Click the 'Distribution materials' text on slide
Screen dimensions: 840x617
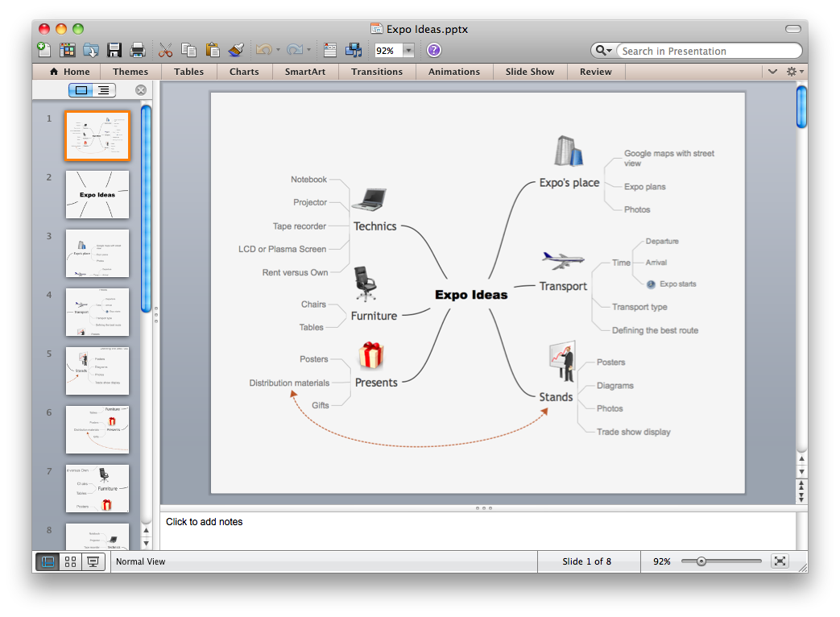[x=289, y=383]
